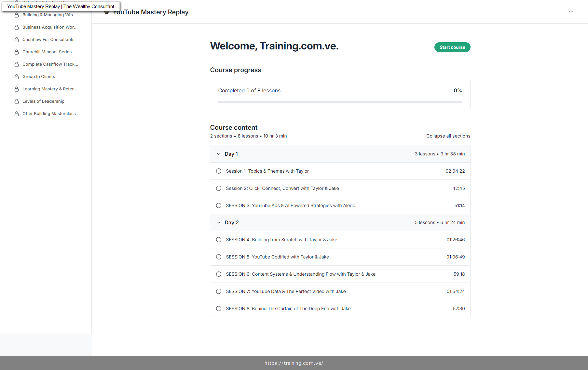Open the three-dot options menu
The height and width of the screenshot is (370, 588).
571,12
